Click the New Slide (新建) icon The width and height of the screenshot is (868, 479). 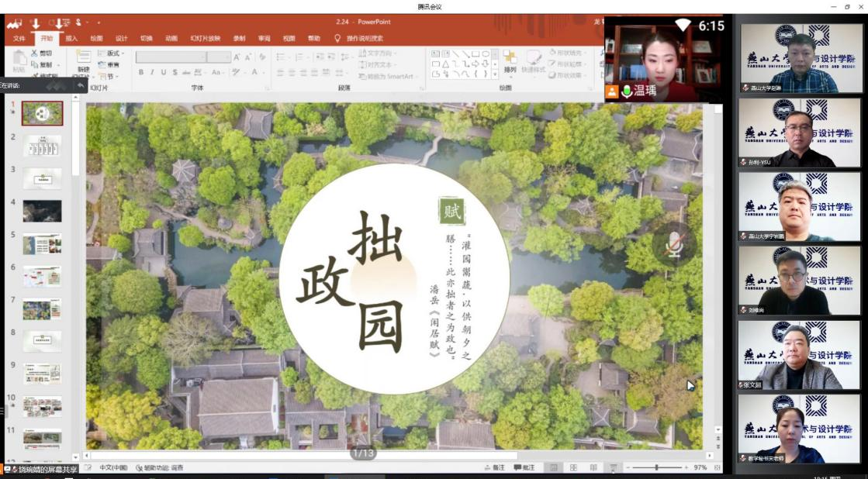pyautogui.click(x=83, y=60)
